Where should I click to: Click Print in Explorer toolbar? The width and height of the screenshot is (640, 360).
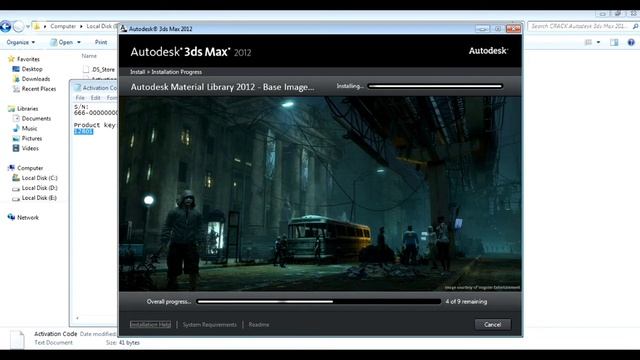(101, 42)
